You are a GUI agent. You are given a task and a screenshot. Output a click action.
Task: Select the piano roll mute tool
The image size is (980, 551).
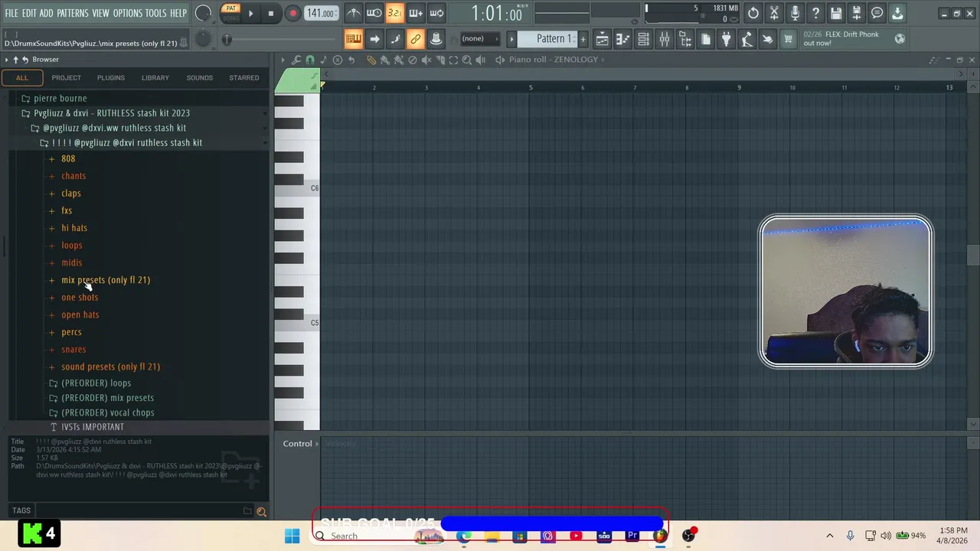[426, 60]
